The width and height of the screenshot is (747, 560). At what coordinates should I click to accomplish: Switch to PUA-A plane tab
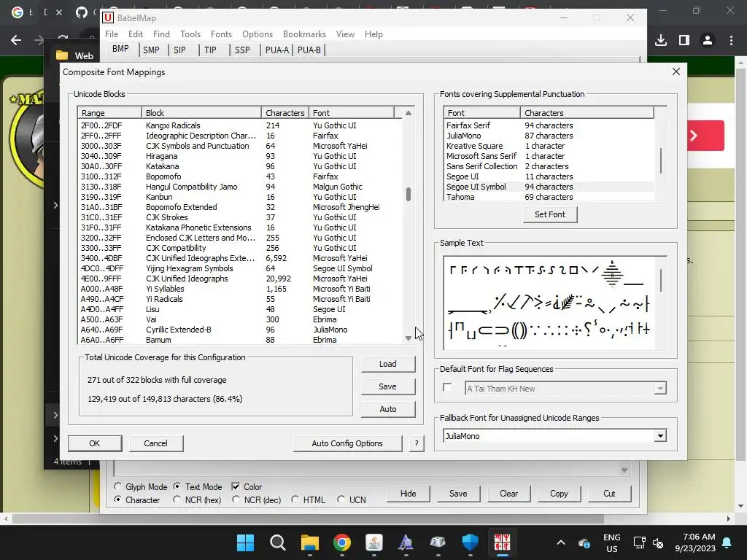click(277, 50)
